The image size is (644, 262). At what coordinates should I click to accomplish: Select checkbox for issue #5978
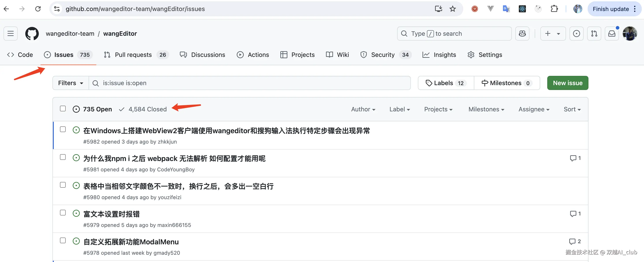(x=63, y=240)
